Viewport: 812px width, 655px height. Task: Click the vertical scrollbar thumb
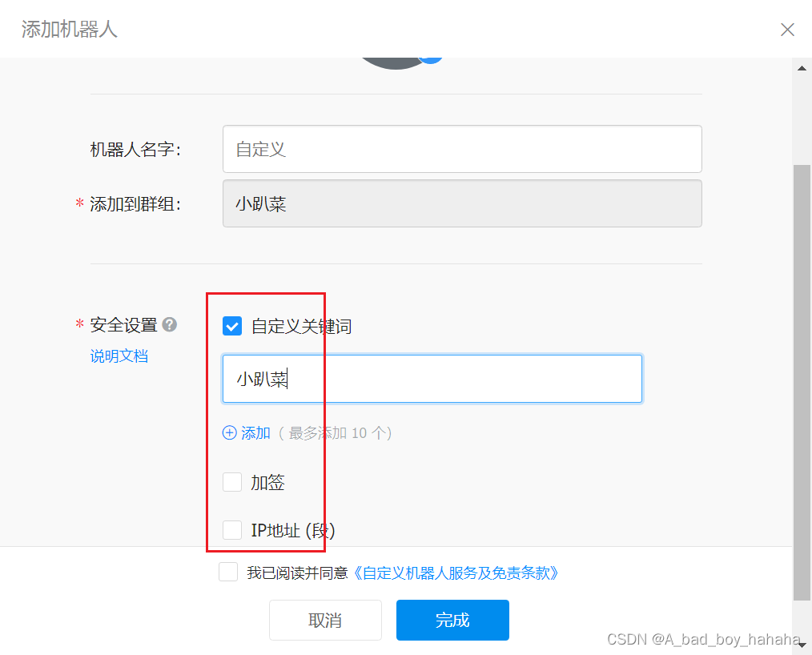[x=802, y=384]
